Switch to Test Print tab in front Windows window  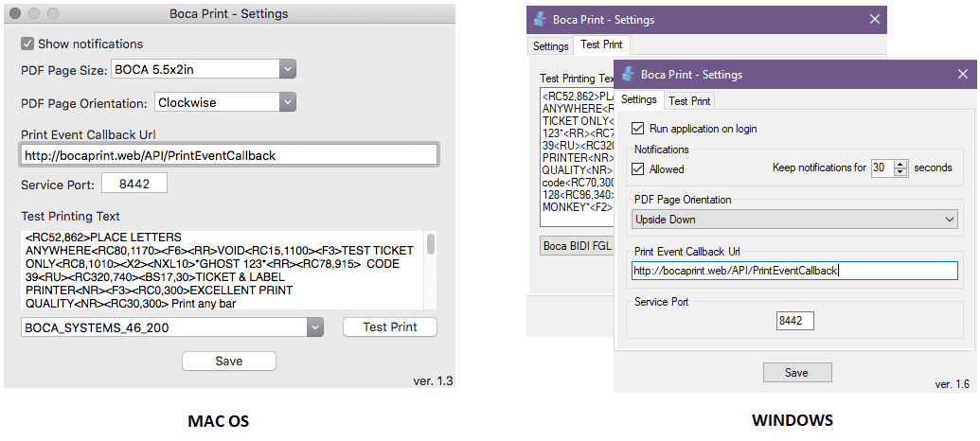point(689,100)
